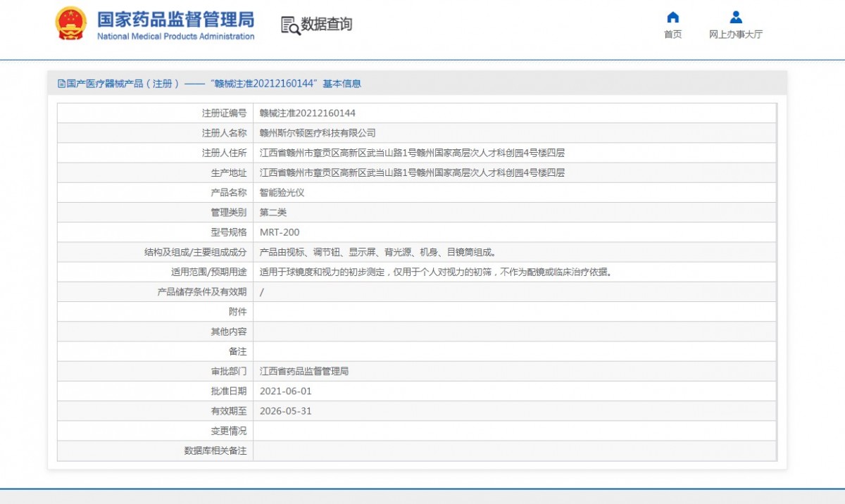
Task: Click the user icon for 网上办事大厅
Action: click(x=735, y=18)
